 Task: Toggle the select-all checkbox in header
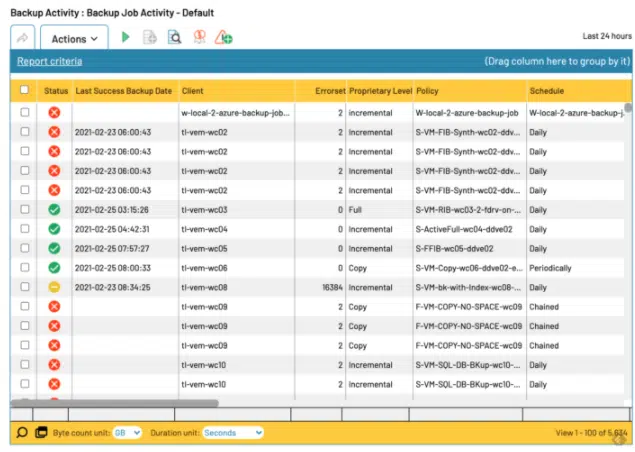(25, 90)
